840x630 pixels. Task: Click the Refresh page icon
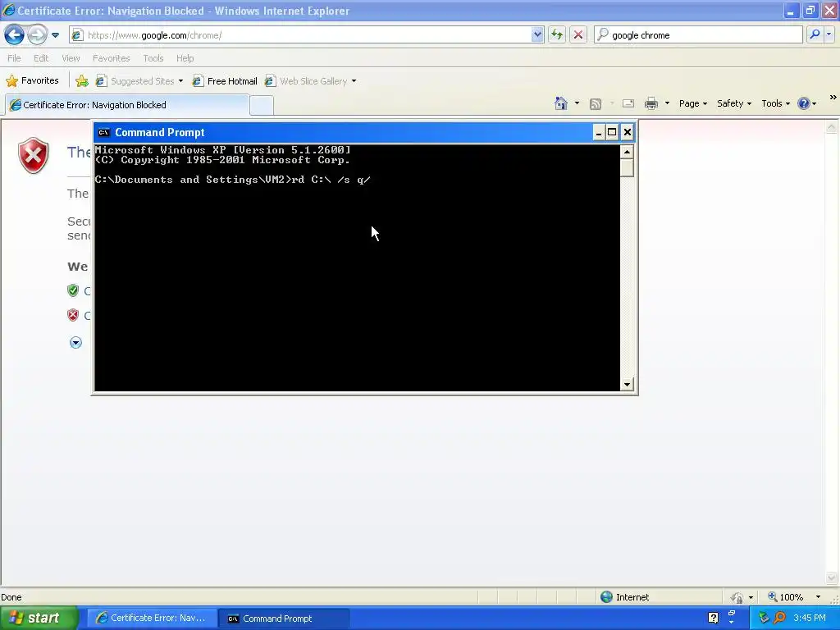pos(557,35)
